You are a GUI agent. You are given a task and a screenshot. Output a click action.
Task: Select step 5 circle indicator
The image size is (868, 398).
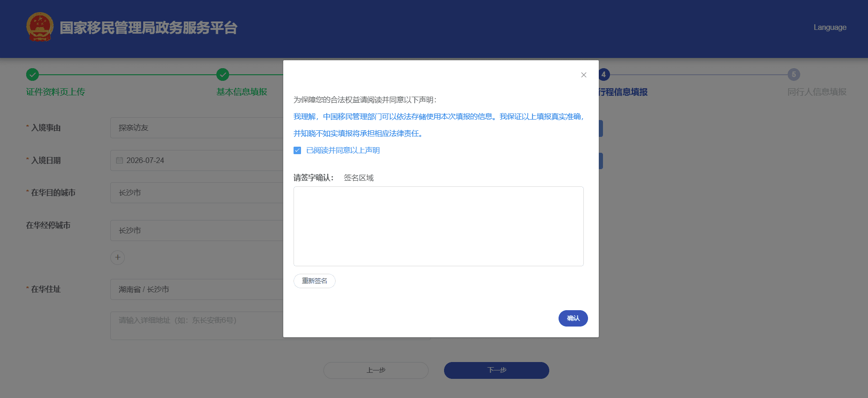(794, 74)
